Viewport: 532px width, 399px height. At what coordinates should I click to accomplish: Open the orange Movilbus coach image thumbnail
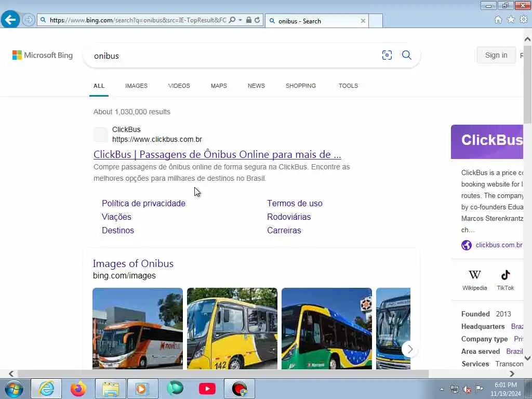click(137, 328)
